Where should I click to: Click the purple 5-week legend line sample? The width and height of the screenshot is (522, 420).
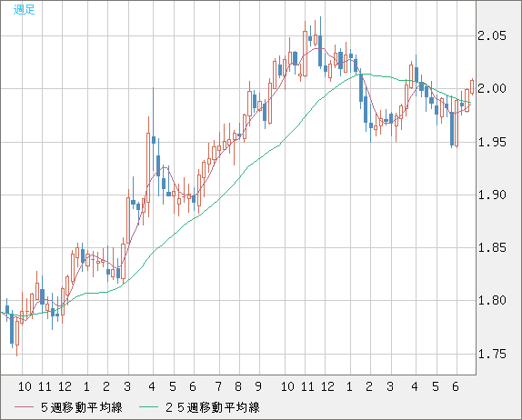coord(24,407)
